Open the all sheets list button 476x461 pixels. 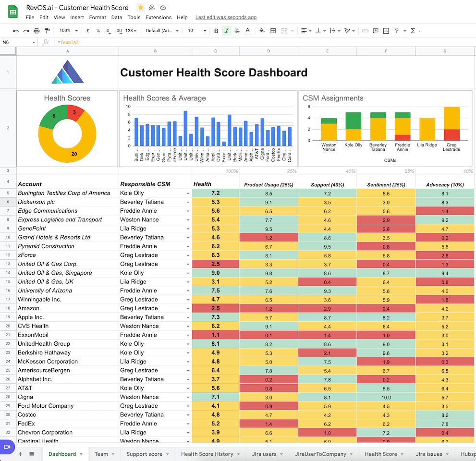[x=32, y=454]
